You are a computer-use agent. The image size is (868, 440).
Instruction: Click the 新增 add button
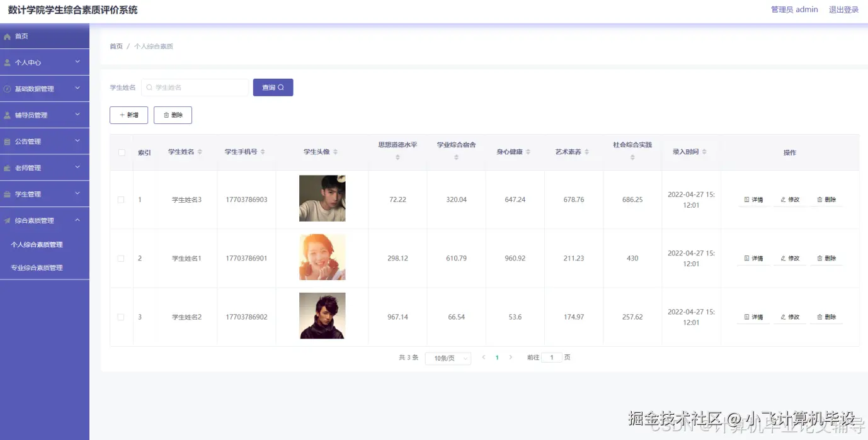(x=129, y=115)
